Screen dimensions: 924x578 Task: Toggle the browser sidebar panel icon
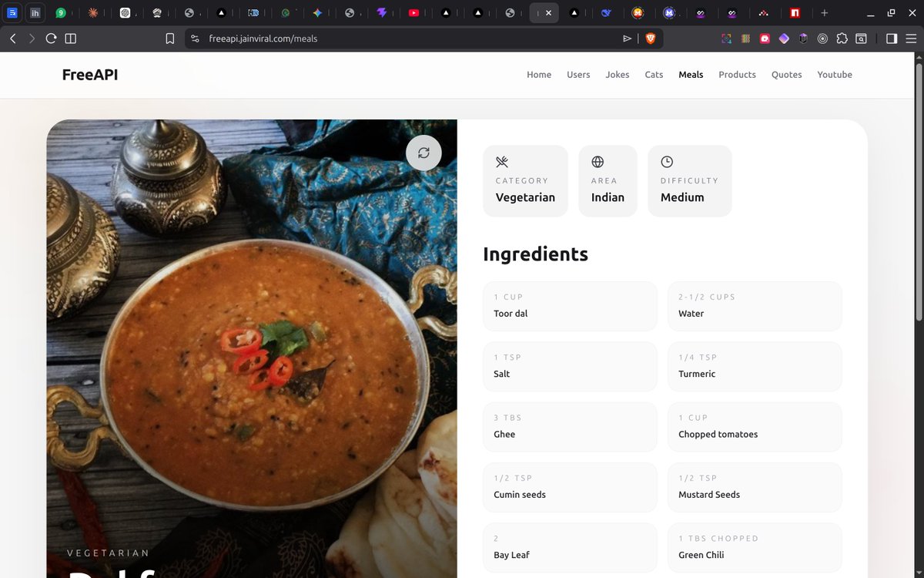892,39
